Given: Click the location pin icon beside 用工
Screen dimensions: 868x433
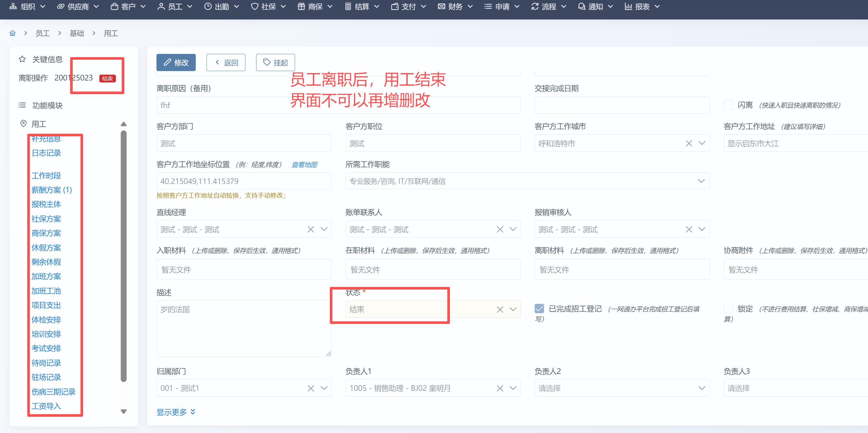Looking at the screenshot, I should [x=23, y=124].
